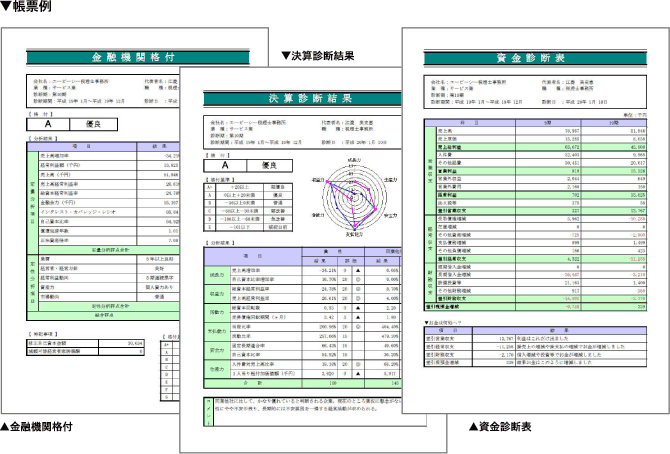
Task: Click the green コメント label in 決算診断結果
Action: 209,412
